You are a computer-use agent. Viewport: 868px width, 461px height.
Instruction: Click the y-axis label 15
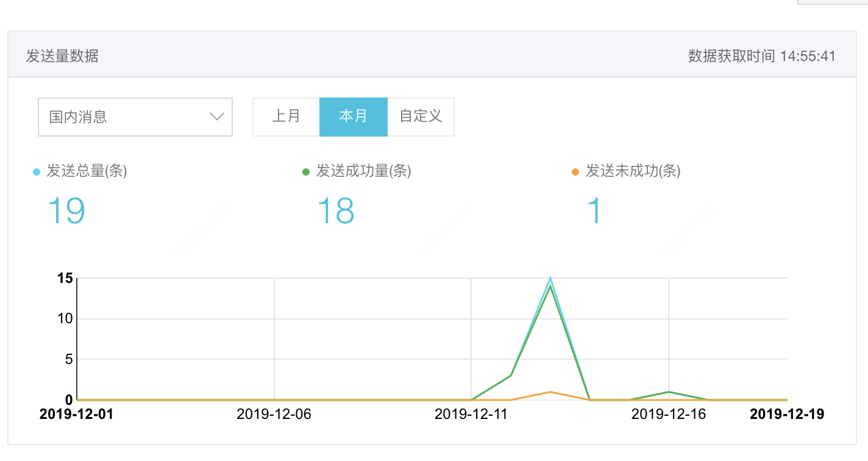click(x=65, y=279)
